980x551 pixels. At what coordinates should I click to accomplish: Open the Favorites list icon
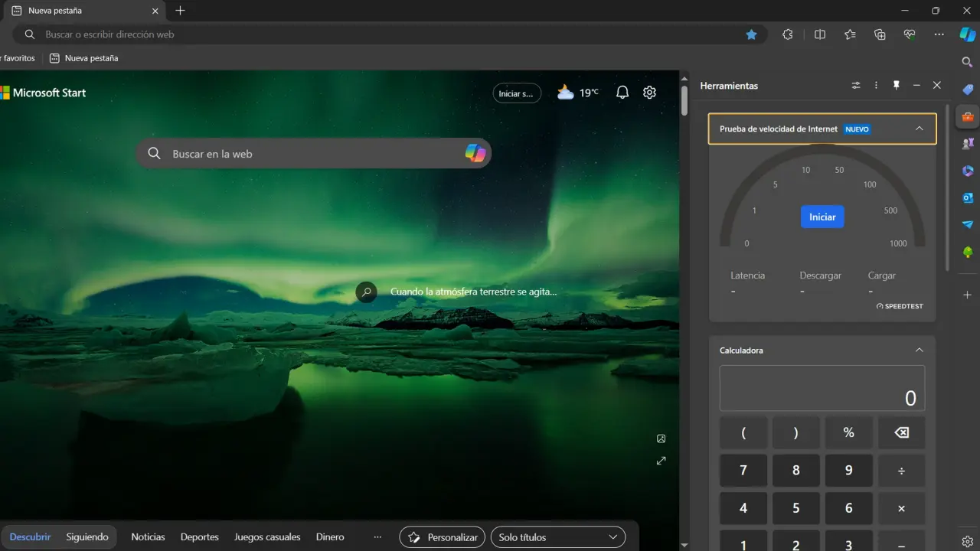tap(850, 34)
